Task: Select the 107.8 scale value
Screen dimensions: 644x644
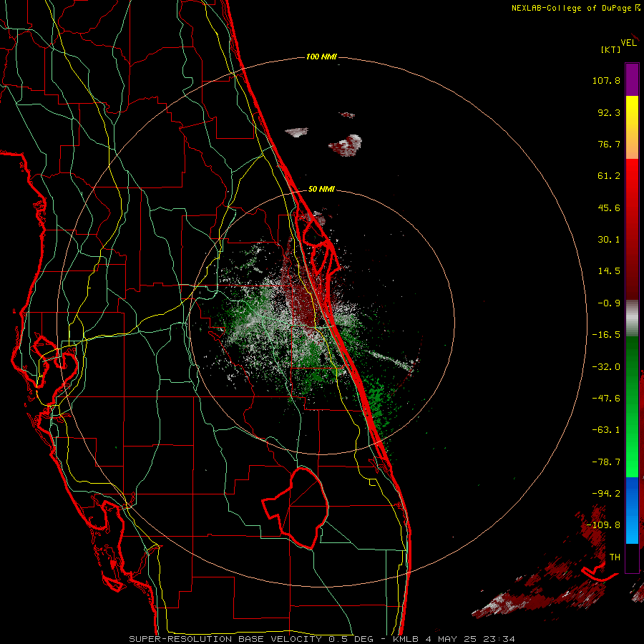Action: pyautogui.click(x=606, y=80)
